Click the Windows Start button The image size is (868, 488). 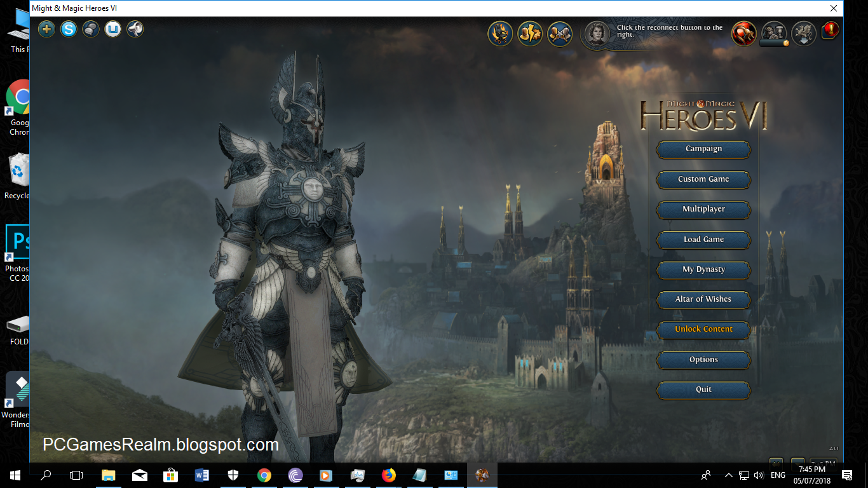pyautogui.click(x=15, y=475)
